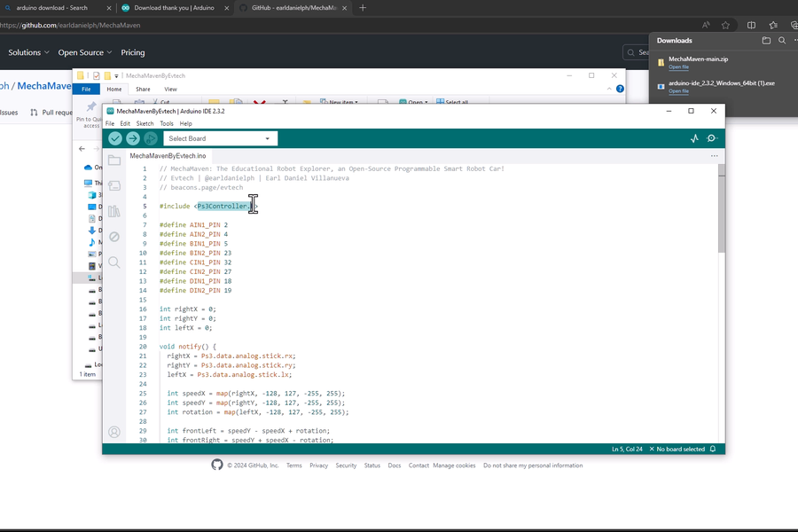Open the Arduino IDE Help menu
Viewport: 798px width, 532px height.
click(x=186, y=124)
